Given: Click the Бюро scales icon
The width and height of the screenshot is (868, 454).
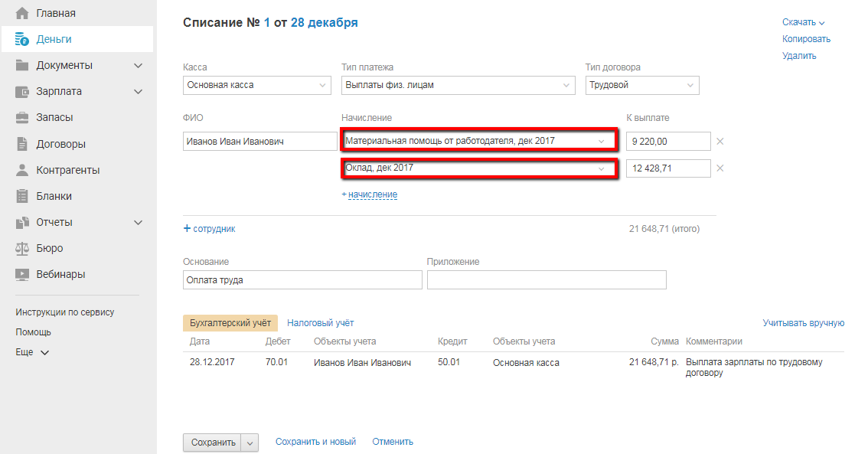Looking at the screenshot, I should pos(22,249).
